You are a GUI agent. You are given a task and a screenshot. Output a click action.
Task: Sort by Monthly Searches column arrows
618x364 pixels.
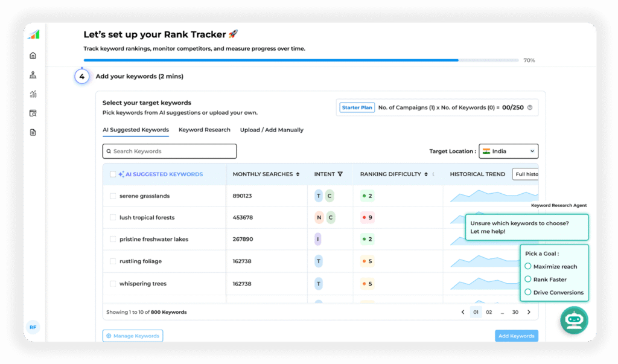pyautogui.click(x=298, y=174)
